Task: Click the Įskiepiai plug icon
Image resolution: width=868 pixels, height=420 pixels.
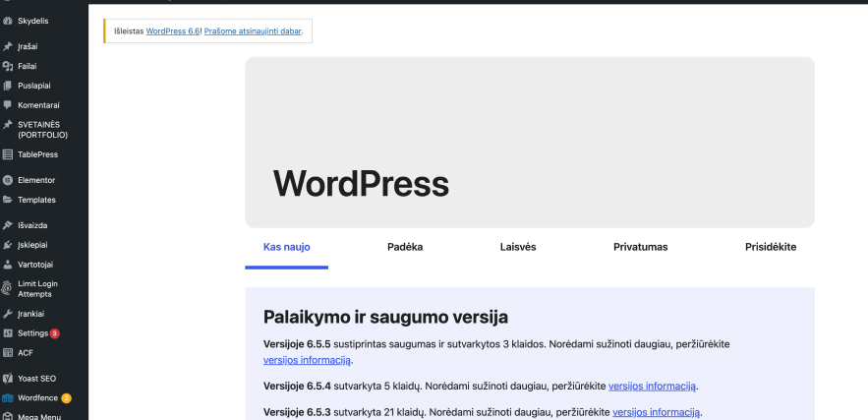Action: pos(7,245)
